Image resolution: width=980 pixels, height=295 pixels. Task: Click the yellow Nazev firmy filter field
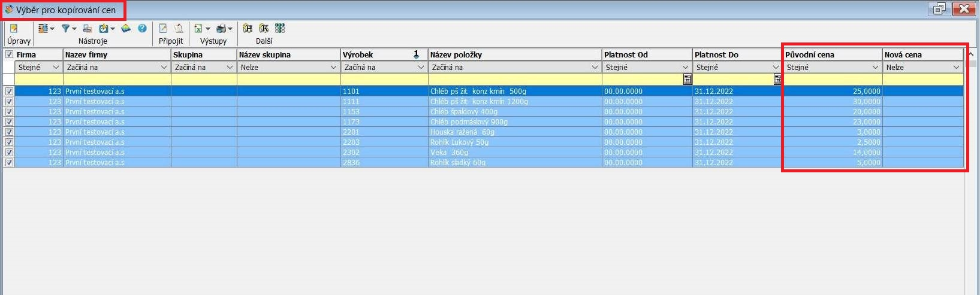[x=117, y=79]
